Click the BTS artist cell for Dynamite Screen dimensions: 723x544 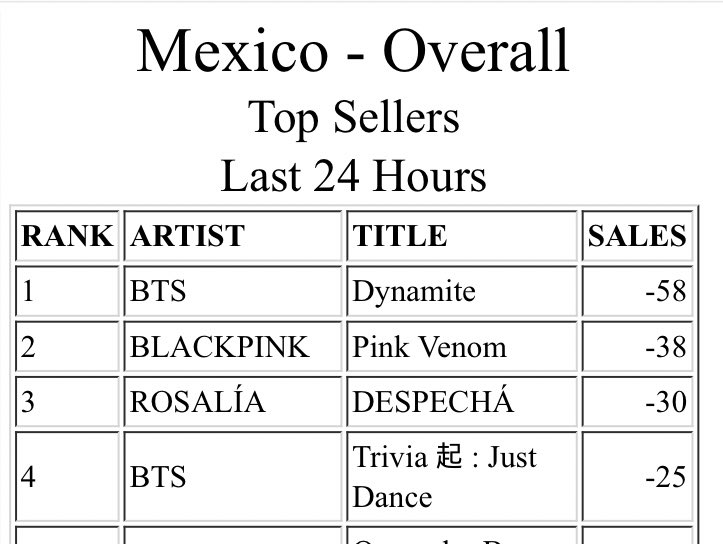233,291
